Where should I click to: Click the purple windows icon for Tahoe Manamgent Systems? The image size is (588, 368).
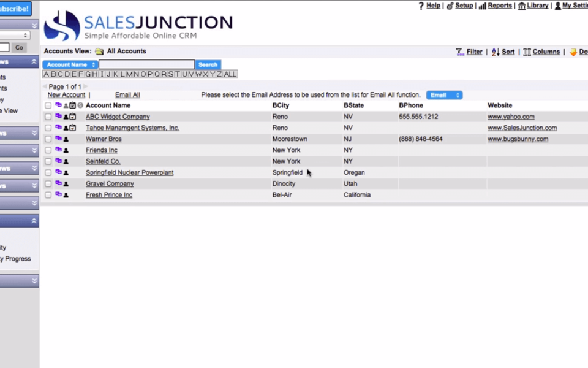[58, 128]
